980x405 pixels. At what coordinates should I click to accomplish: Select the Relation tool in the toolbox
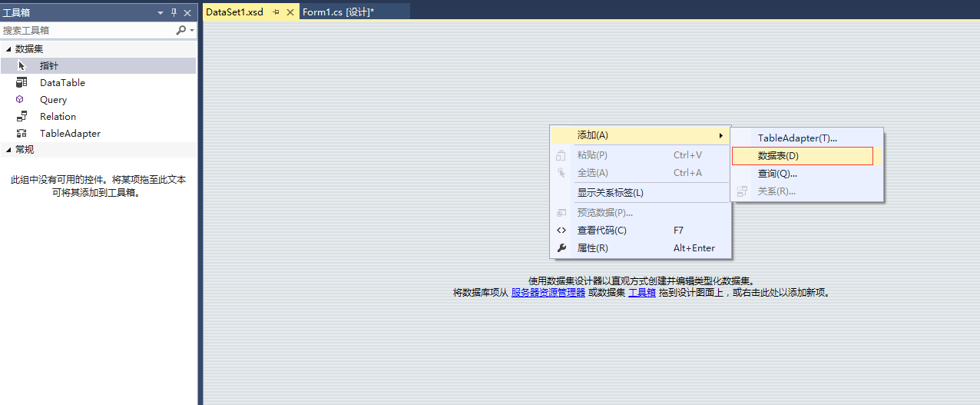coord(98,116)
